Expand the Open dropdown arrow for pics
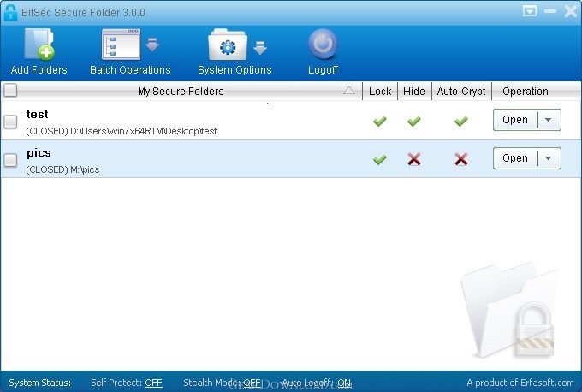This screenshot has height=392, width=582. pos(549,158)
